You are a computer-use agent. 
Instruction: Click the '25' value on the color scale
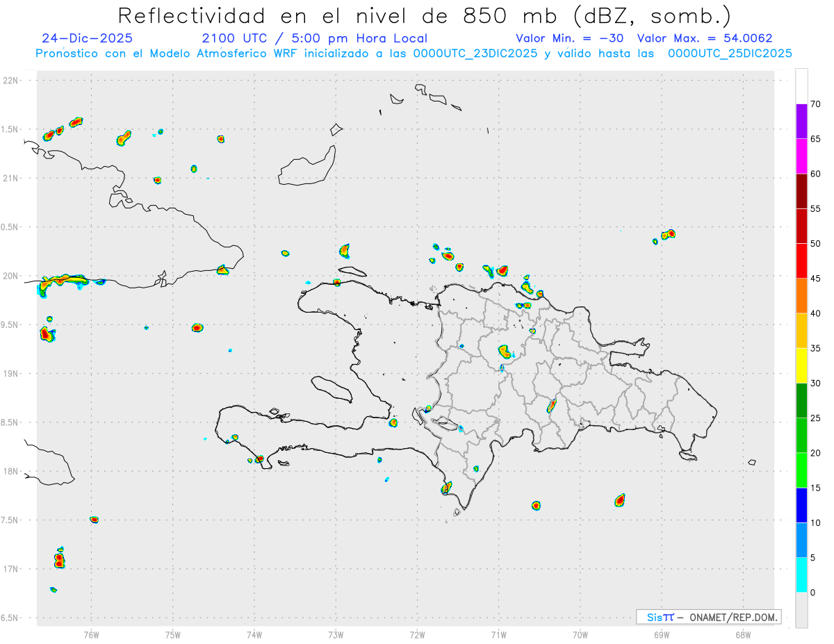[x=815, y=418]
